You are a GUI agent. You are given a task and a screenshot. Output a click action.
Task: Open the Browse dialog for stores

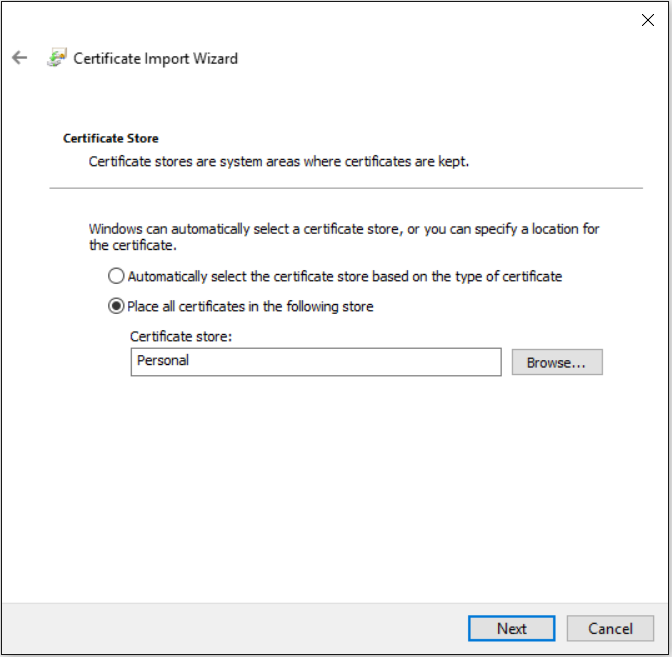(557, 362)
